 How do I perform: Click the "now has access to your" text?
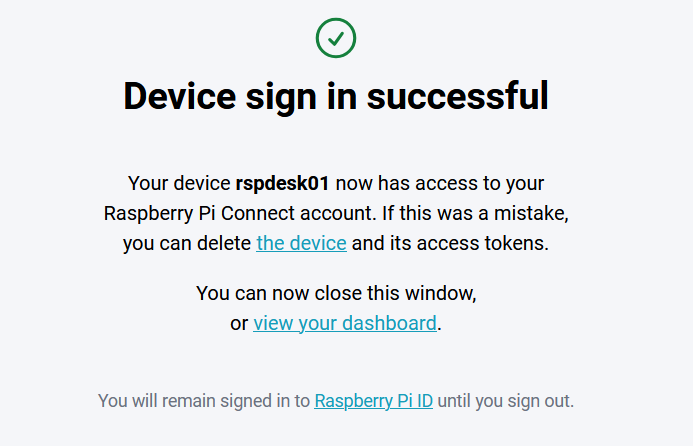click(439, 184)
